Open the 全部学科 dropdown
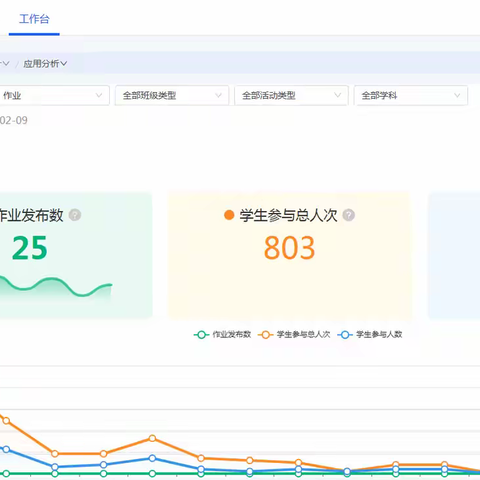Viewport: 480px width, 480px height. click(x=411, y=96)
